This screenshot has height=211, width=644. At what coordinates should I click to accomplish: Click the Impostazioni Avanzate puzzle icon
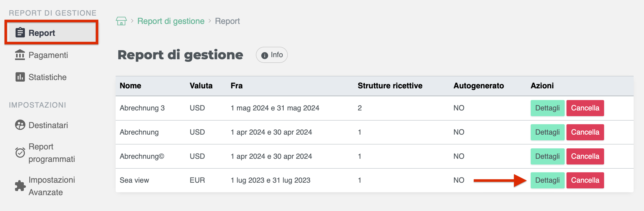coord(20,186)
